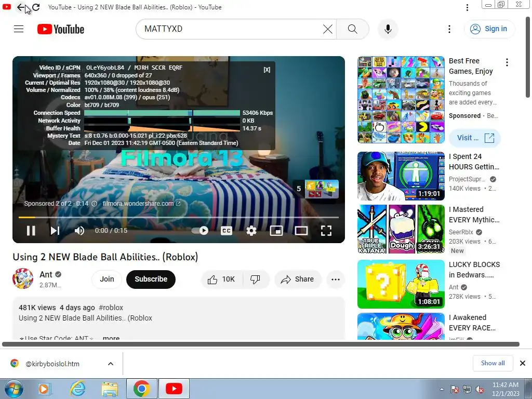Start voice search with the microphone icon

(x=388, y=29)
